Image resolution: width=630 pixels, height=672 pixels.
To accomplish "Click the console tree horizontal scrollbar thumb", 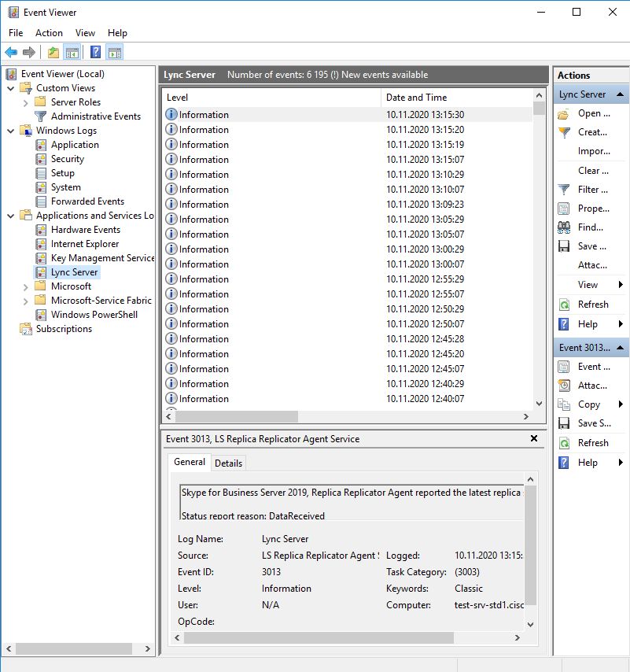I will tap(74, 648).
